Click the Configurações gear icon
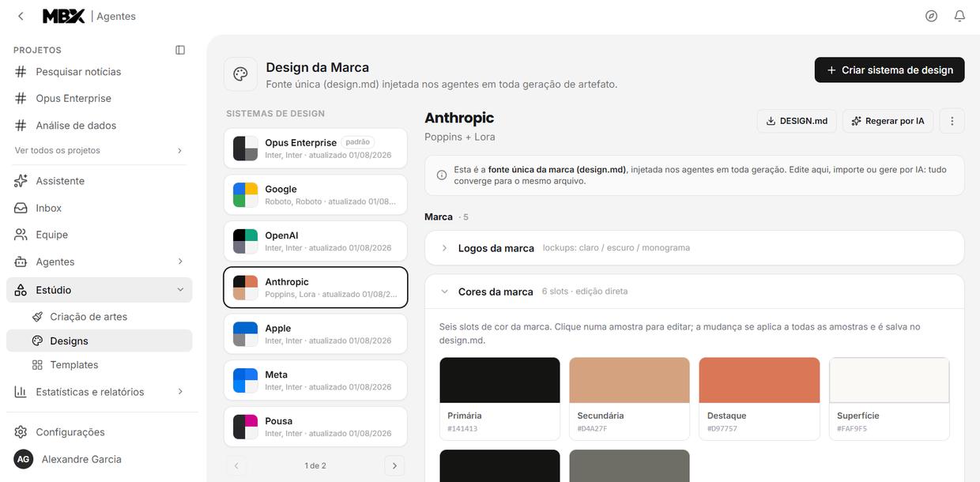 click(x=21, y=432)
